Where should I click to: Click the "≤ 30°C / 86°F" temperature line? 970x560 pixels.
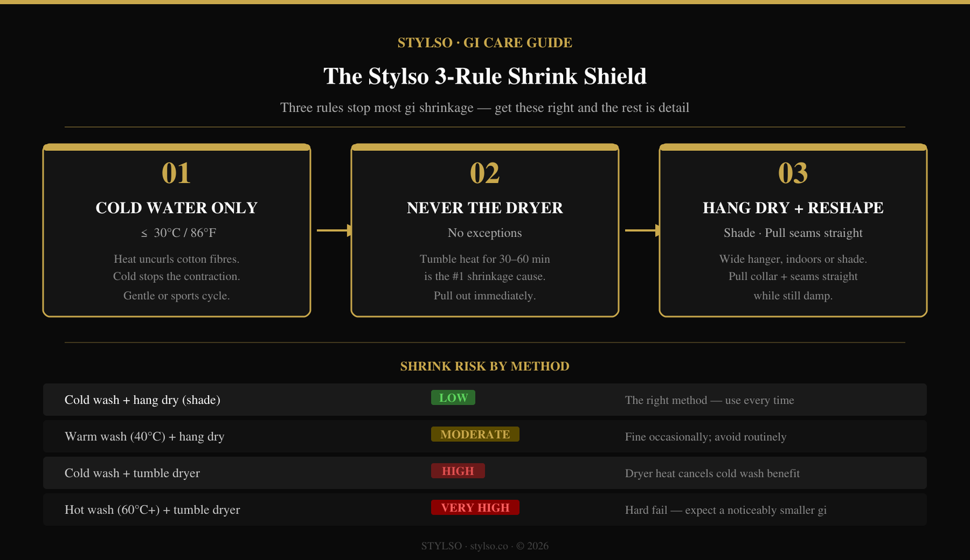pos(178,233)
